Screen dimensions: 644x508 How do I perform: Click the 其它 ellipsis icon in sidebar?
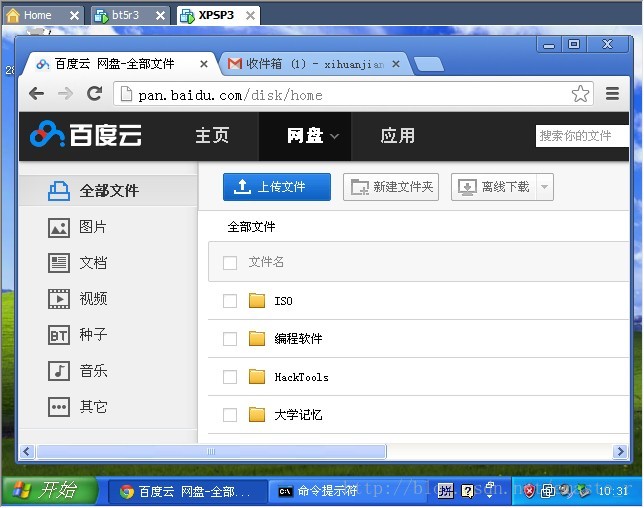coord(59,407)
